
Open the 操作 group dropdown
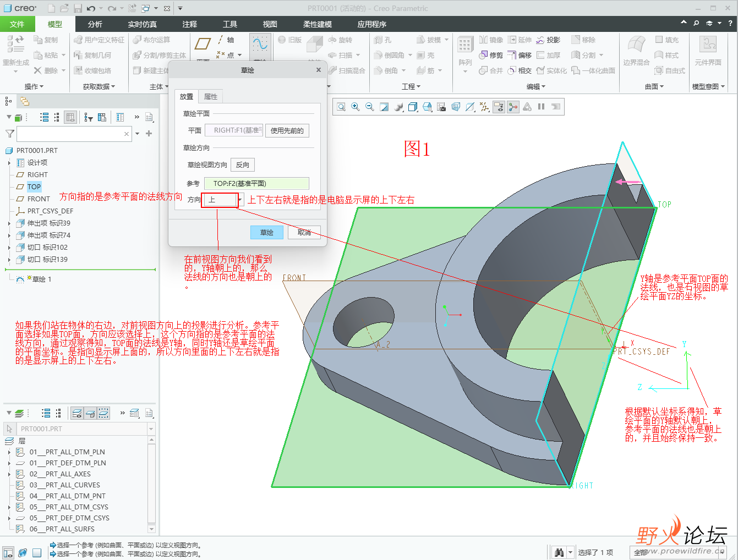pyautogui.click(x=34, y=86)
